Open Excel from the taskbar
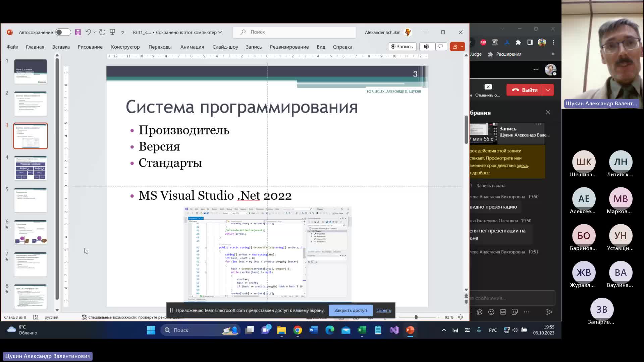 [362, 330]
